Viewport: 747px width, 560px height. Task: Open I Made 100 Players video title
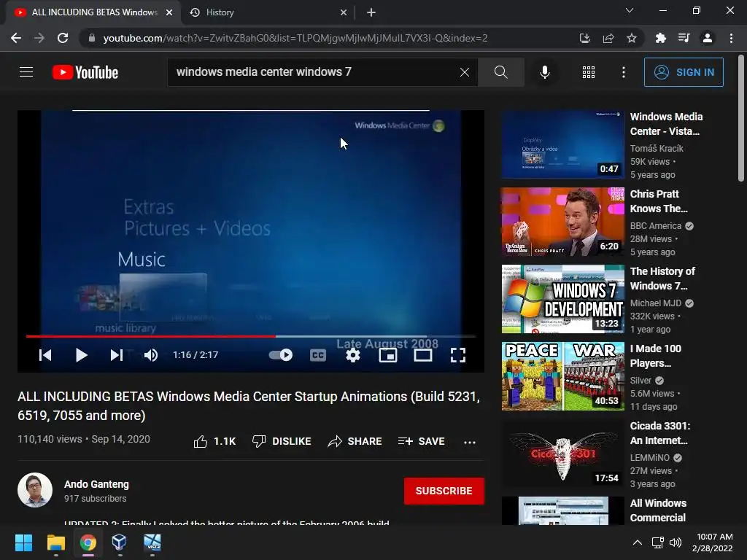(x=656, y=356)
